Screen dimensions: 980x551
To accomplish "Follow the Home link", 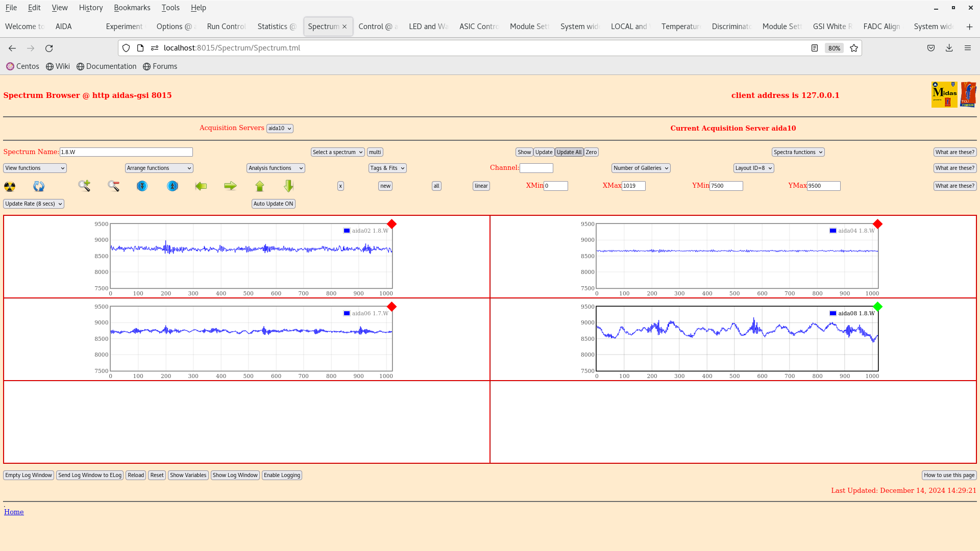I will (x=14, y=512).
